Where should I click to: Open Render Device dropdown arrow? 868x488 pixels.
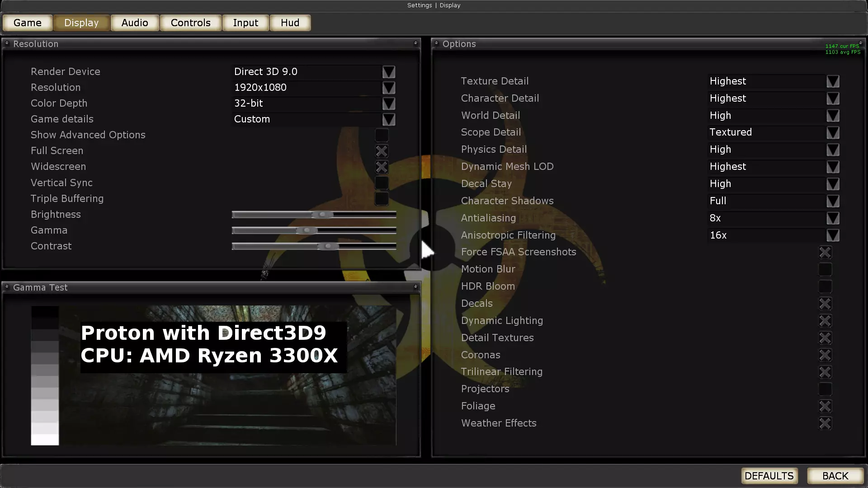click(x=388, y=72)
